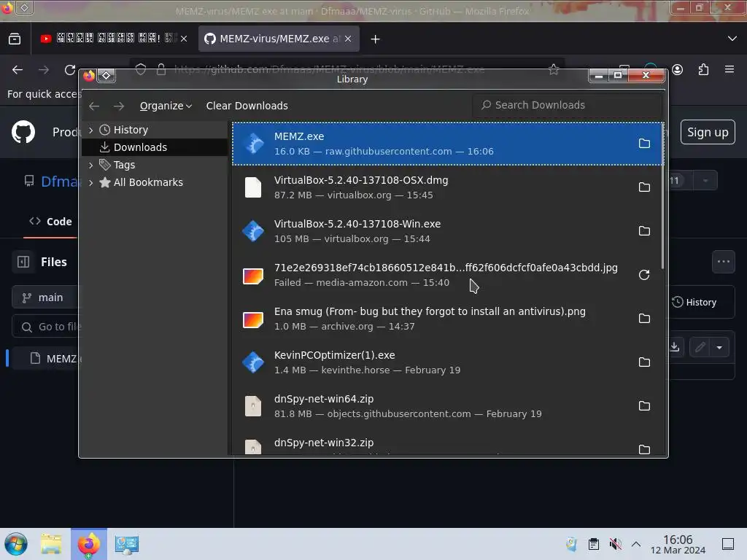This screenshot has width=747, height=560.
Task: List all Firefox tabs dropdown
Action: pos(732,39)
